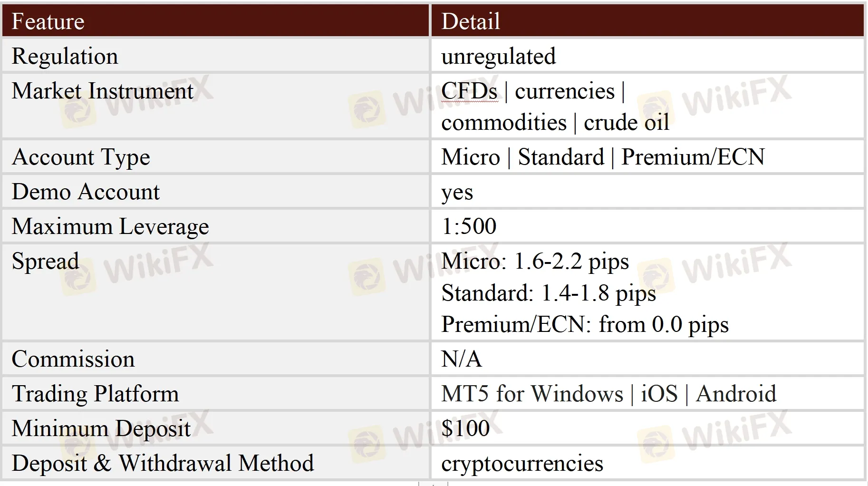Select the Regulation row label
This screenshot has height=486, width=868.
65,56
